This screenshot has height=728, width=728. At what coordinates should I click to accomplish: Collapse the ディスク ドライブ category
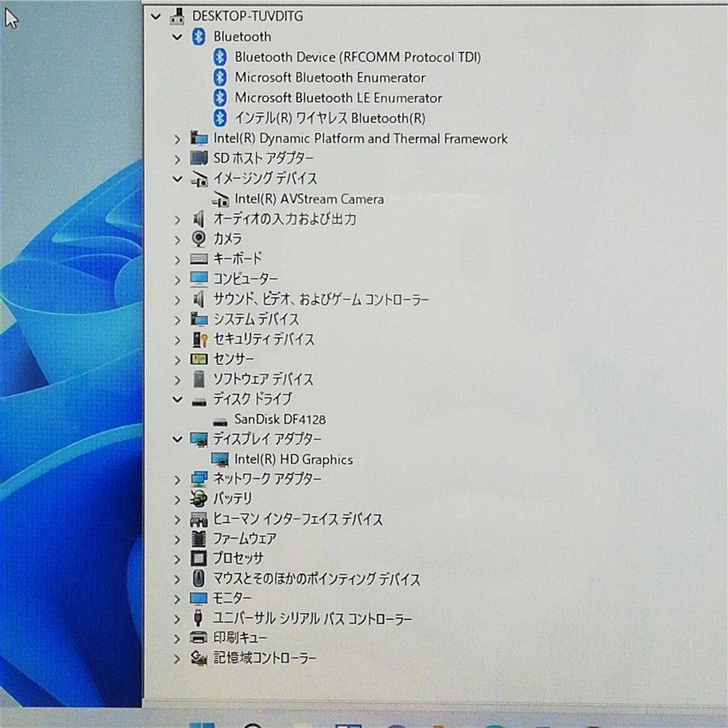[178, 399]
